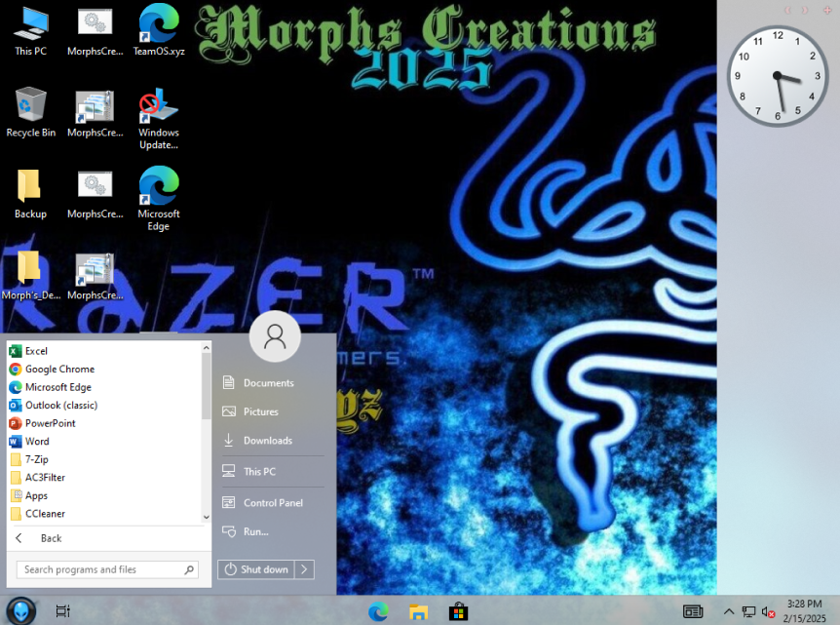Screen dimensions: 840x625
Task: Open the Windows Update shortcut icon
Action: coord(159,118)
